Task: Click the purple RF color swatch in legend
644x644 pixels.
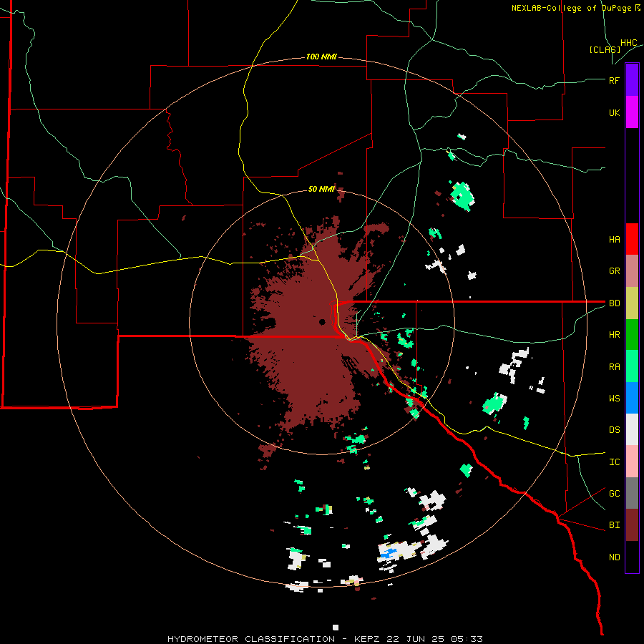Action: tap(632, 80)
